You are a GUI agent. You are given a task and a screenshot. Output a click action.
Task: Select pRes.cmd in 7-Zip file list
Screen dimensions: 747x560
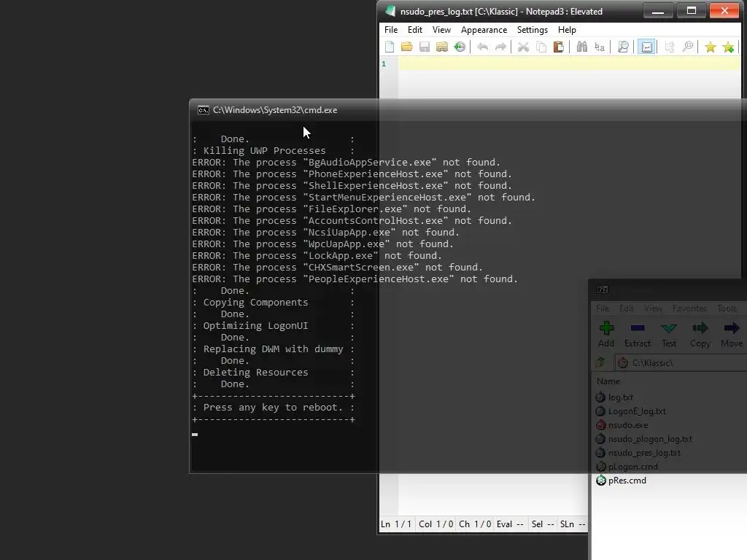[x=627, y=481]
